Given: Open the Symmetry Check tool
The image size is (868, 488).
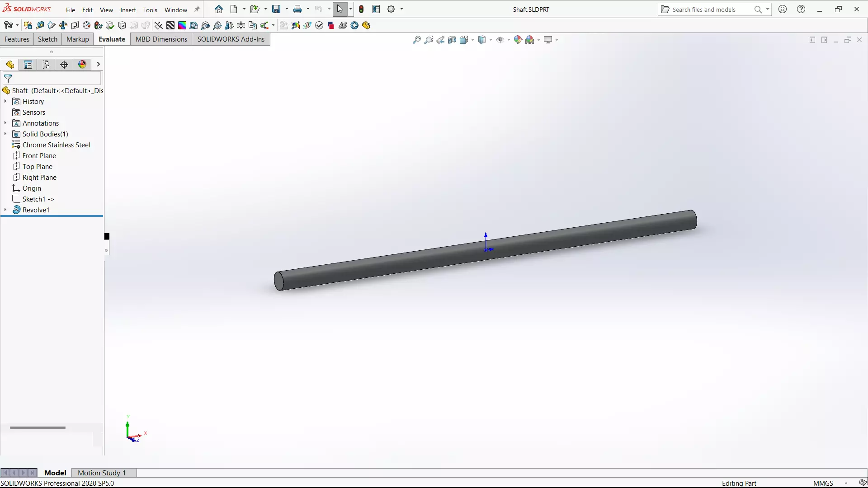Looking at the screenshot, I should pos(229,25).
